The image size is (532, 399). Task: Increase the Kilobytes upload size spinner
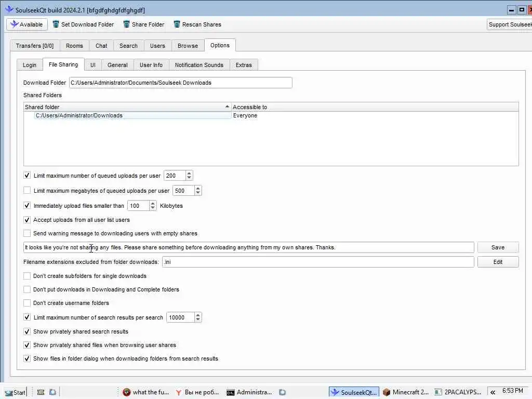153,203
